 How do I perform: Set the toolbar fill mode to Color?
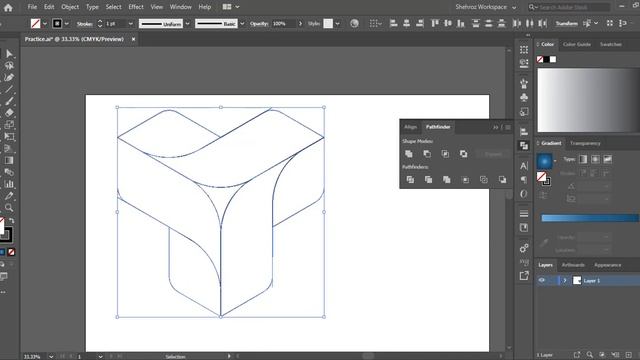(x=2, y=252)
